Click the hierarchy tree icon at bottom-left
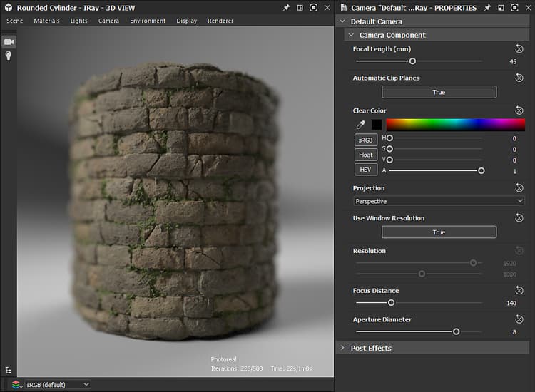 [x=9, y=370]
